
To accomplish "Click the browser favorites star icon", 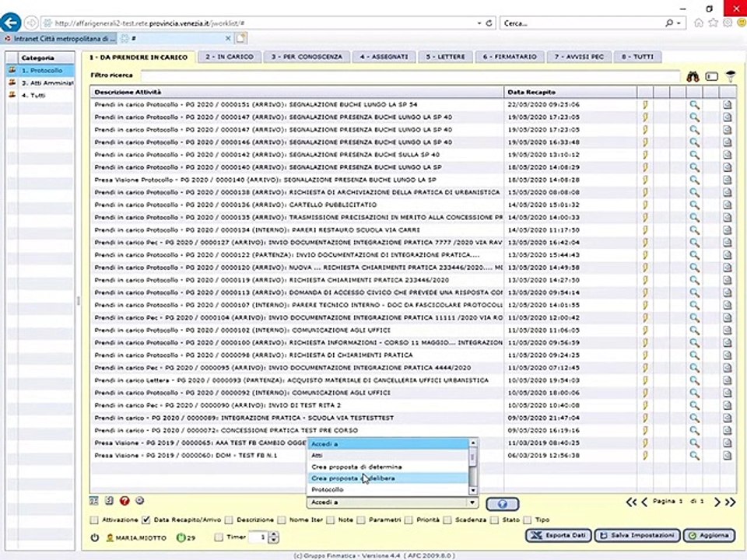I will [x=714, y=23].
